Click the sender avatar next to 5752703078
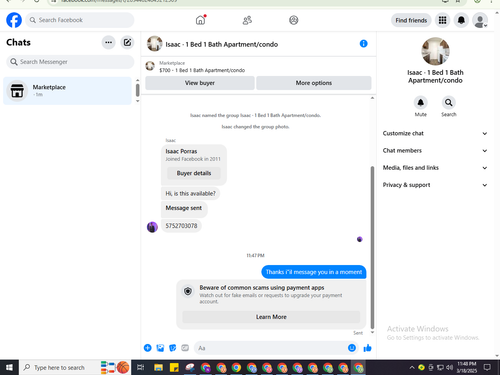500x375 pixels. 152,227
